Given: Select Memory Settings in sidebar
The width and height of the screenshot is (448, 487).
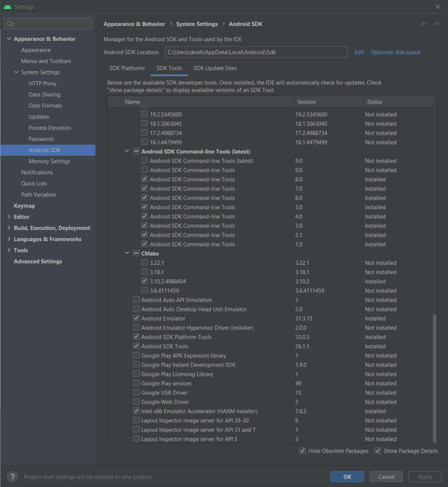Looking at the screenshot, I should 49,161.
